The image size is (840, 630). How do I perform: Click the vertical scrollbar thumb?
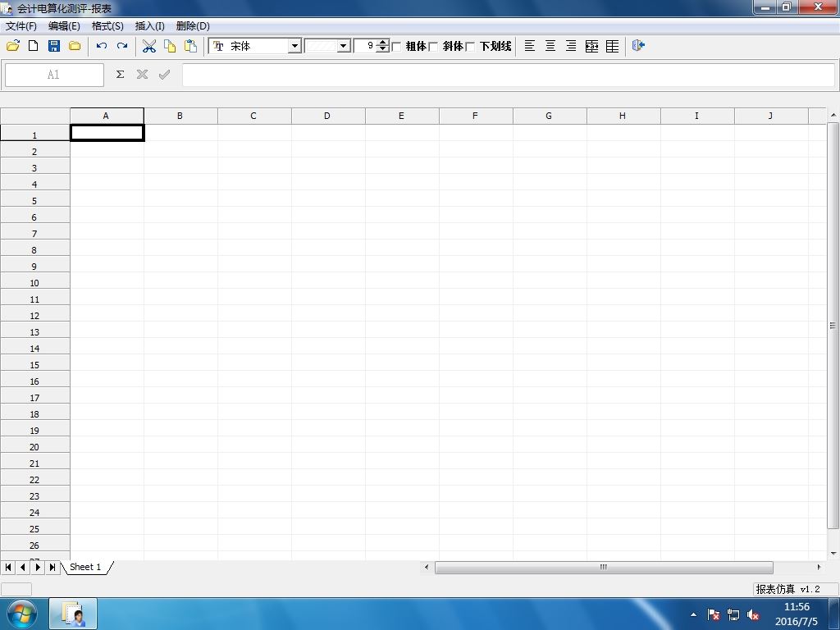click(x=833, y=325)
